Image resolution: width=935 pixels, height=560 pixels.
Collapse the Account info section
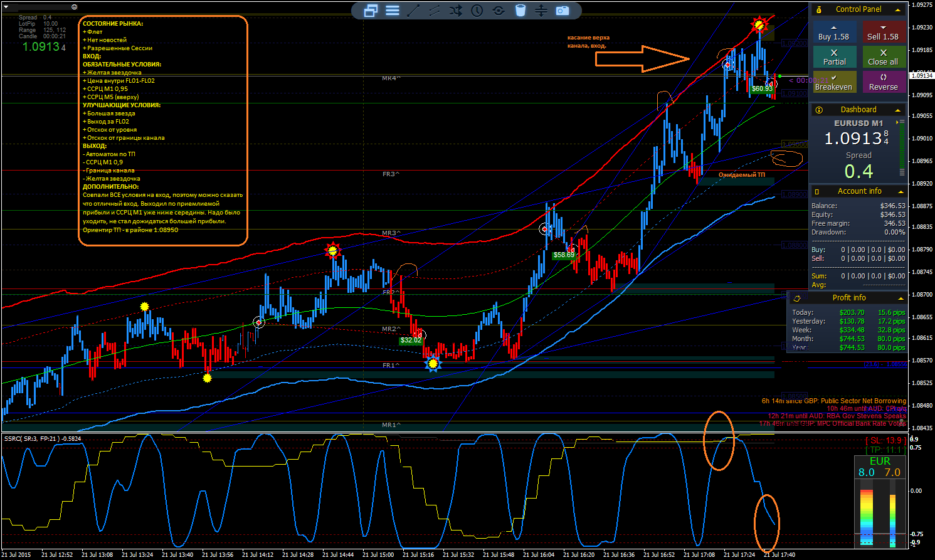[x=901, y=192]
